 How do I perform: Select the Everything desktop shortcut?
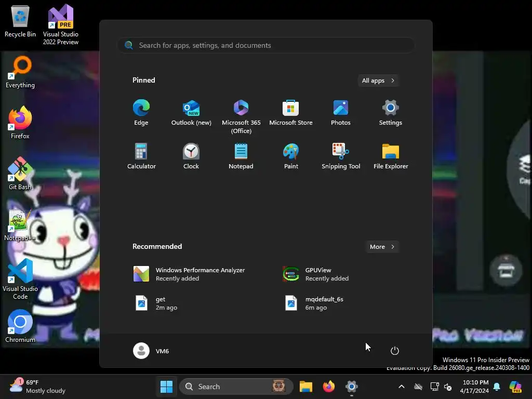(x=20, y=72)
